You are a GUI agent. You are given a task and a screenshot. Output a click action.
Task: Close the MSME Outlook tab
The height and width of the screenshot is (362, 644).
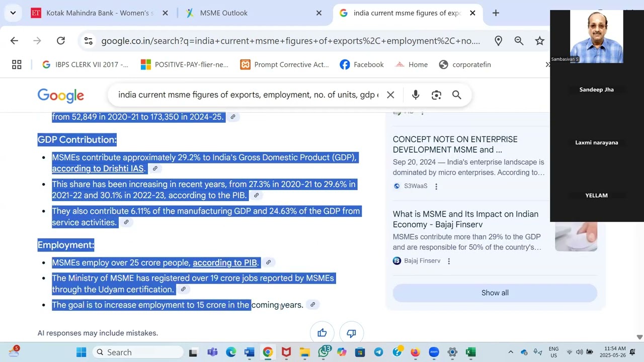(x=318, y=13)
